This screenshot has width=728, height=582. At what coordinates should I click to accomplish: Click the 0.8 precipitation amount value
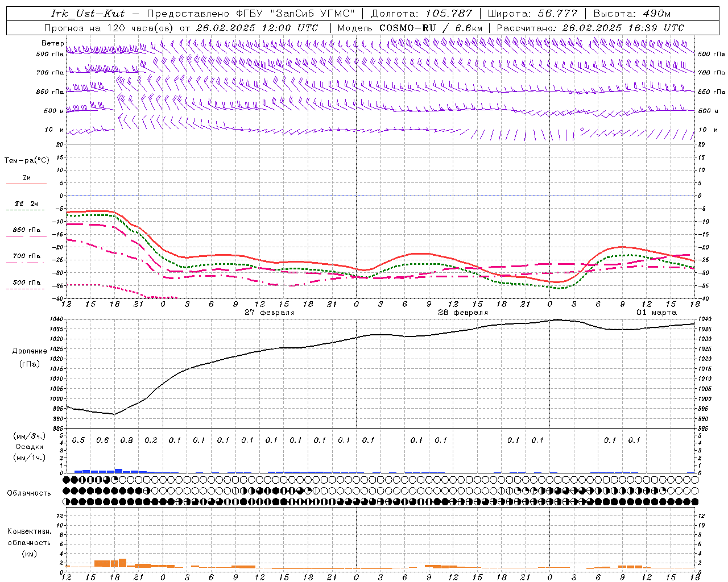click(x=127, y=440)
